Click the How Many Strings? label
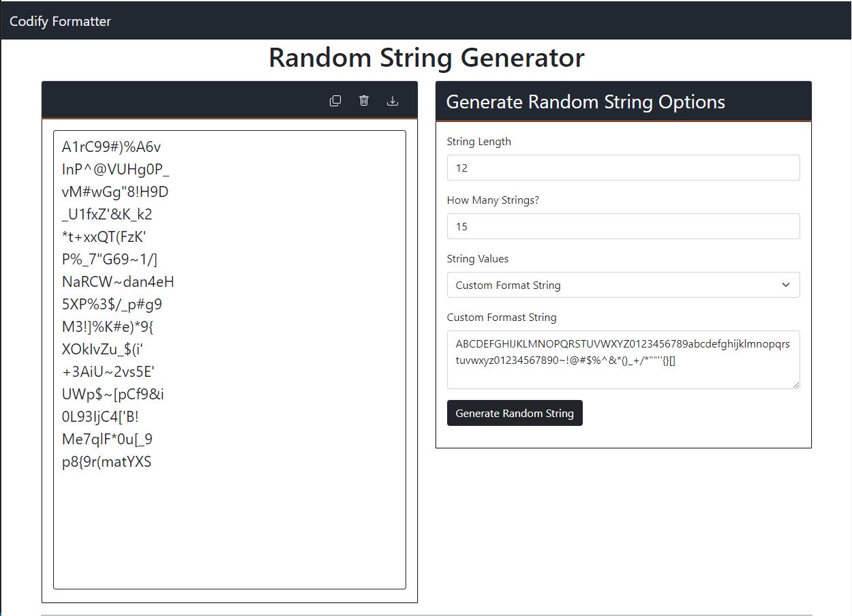This screenshot has height=616, width=852. 493,200
